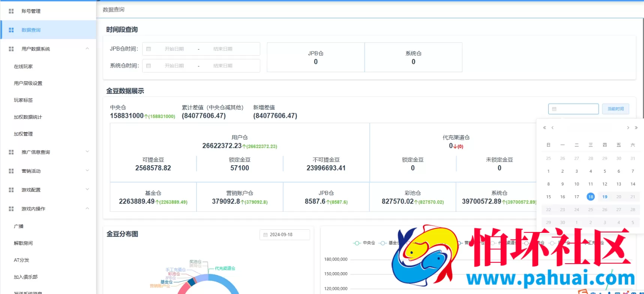The image size is (644, 294).
Task: Select 数据查询 in the sidebar
Action: tap(48, 30)
